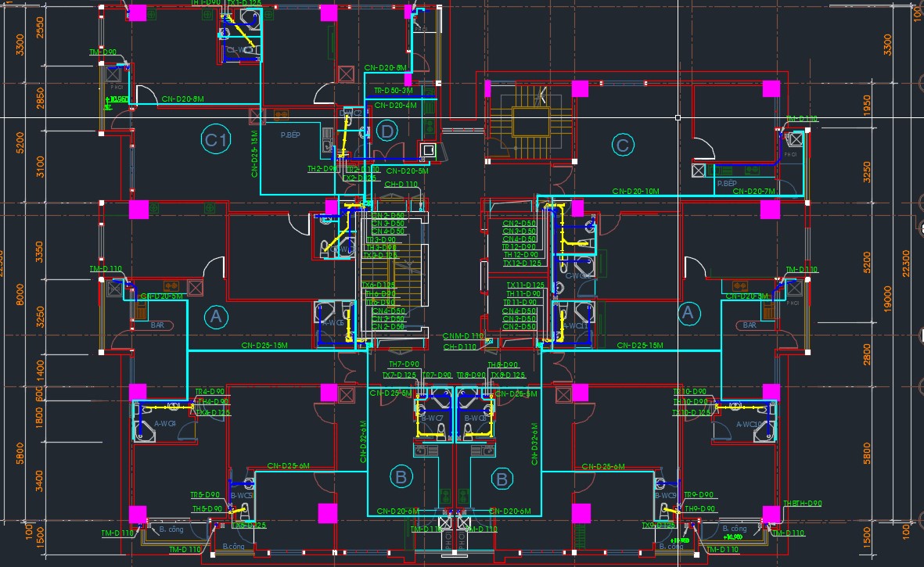Screen dimensions: 924x567
Task: Click the CN-D25-15M vertical pipe label
Action: coord(254,154)
